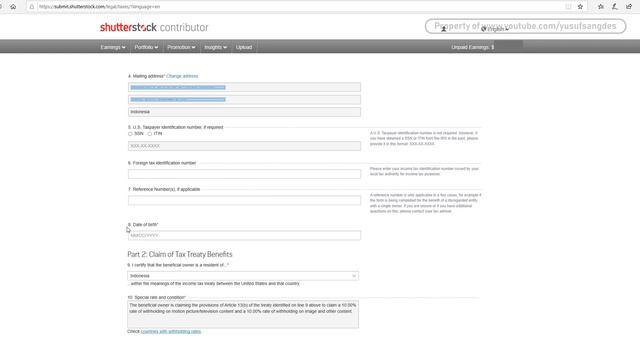Click the globe language icon

483,29
